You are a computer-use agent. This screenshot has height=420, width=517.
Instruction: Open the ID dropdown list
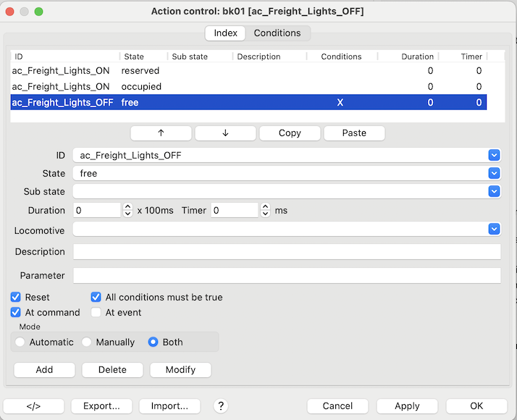(494, 155)
